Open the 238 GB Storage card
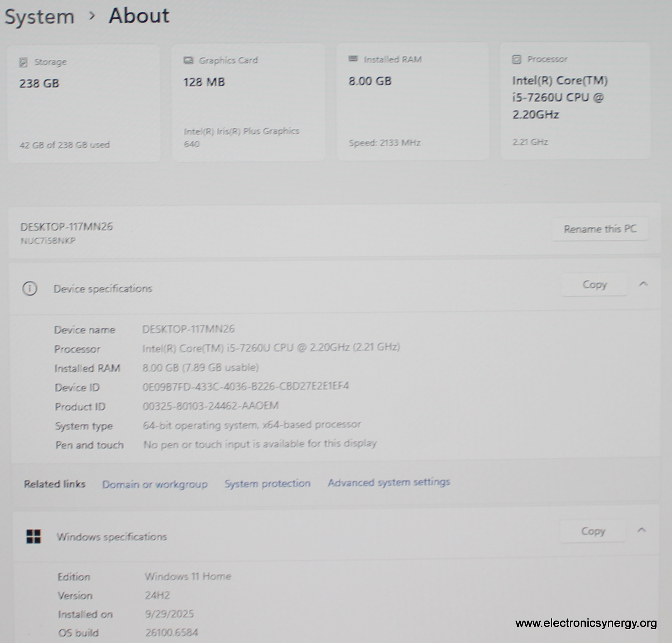 pyautogui.click(x=84, y=103)
